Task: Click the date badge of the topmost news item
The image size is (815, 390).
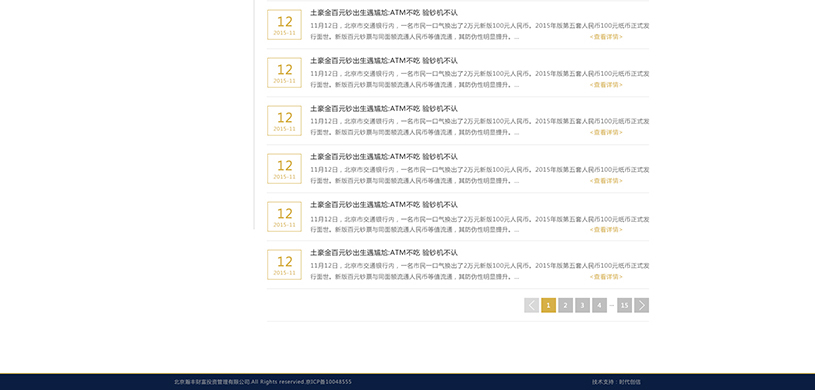Action: pos(284,24)
